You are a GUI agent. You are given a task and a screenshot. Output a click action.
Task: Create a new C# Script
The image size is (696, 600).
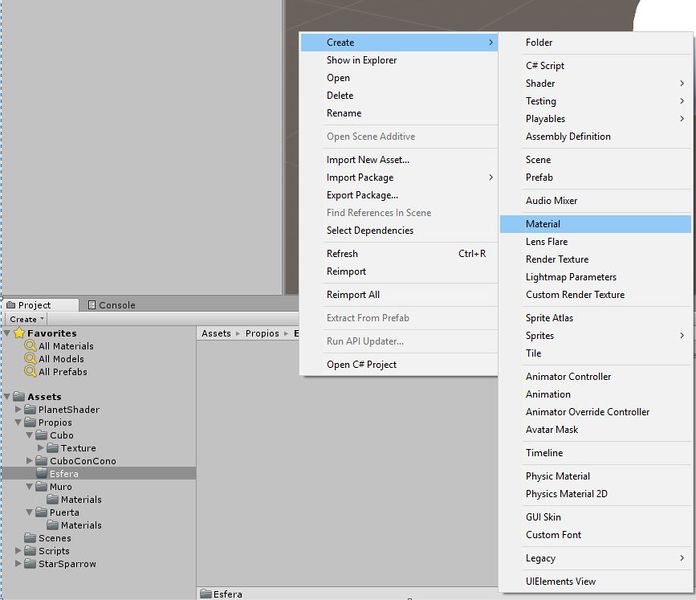pyautogui.click(x=595, y=66)
